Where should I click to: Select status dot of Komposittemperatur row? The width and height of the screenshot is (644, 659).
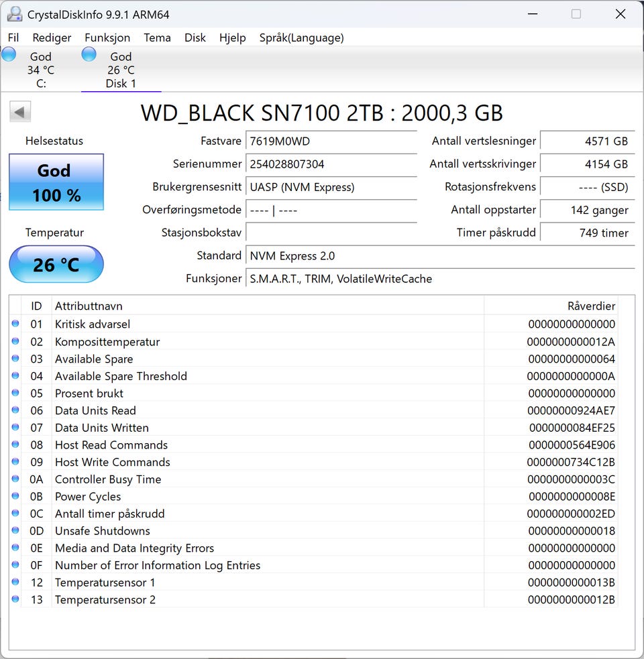15,341
